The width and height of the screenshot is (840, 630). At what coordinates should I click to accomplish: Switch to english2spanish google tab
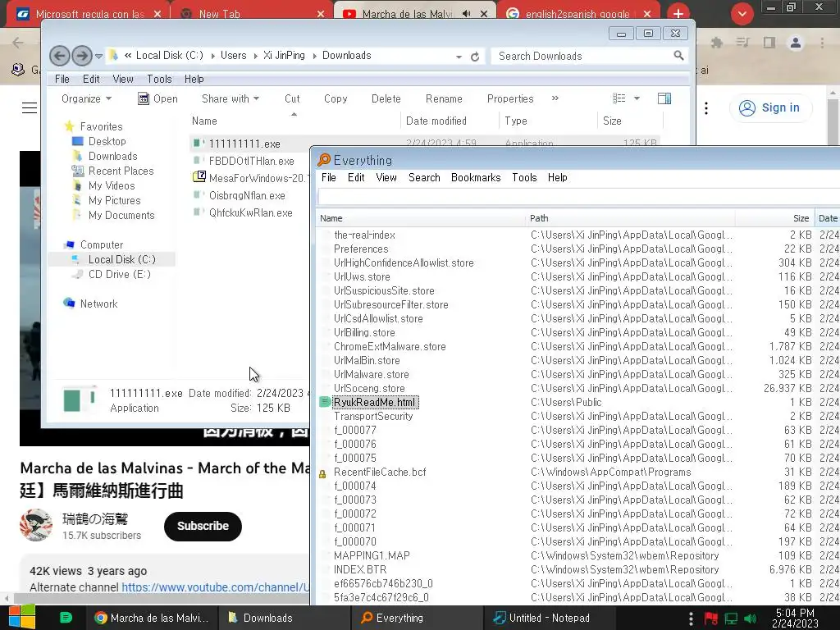578,14
